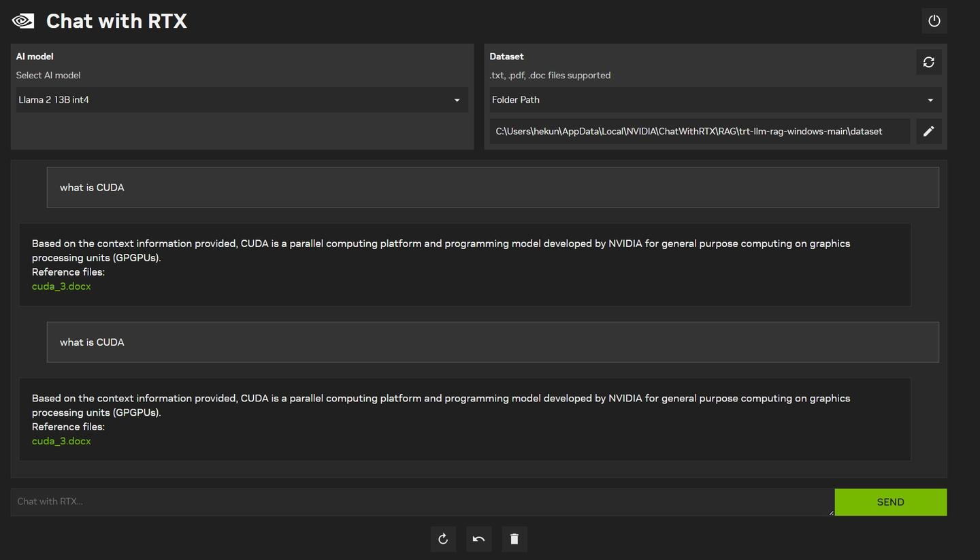
Task: Click the first CUDA answer response box
Action: point(465,265)
